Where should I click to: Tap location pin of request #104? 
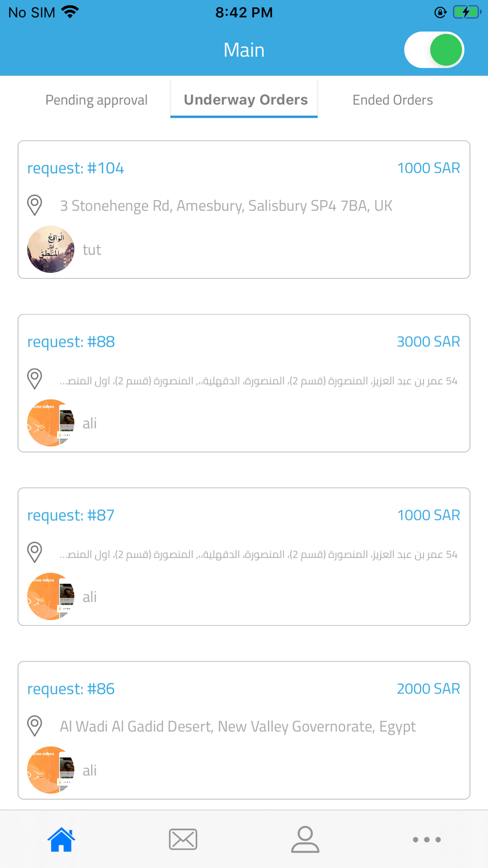(35, 205)
